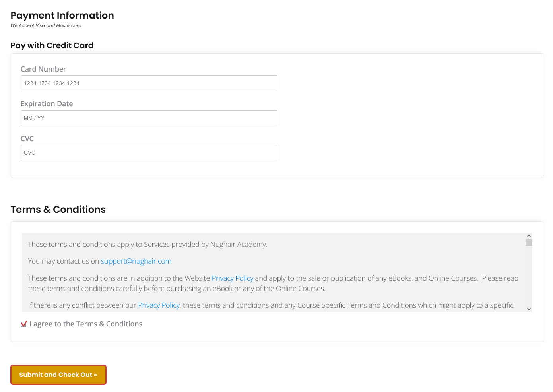Click the terms box scroll-down arrow
The image size is (553, 392).
coord(529,309)
